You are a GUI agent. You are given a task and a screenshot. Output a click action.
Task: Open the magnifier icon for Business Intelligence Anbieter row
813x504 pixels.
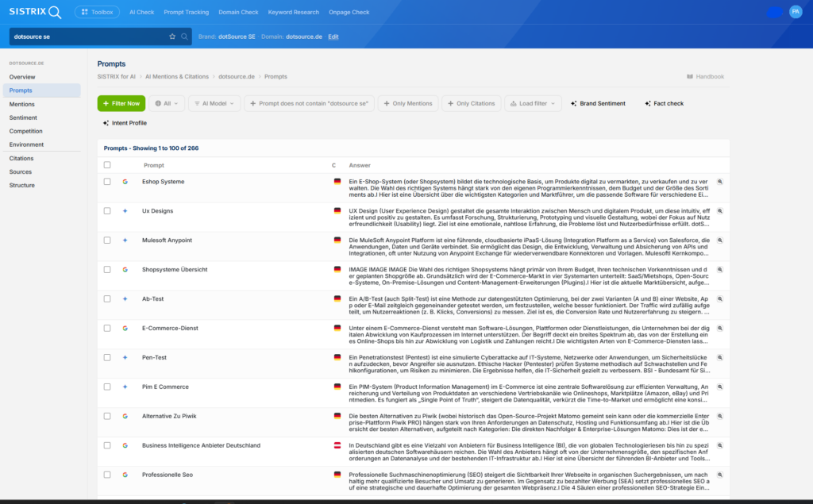click(719, 445)
